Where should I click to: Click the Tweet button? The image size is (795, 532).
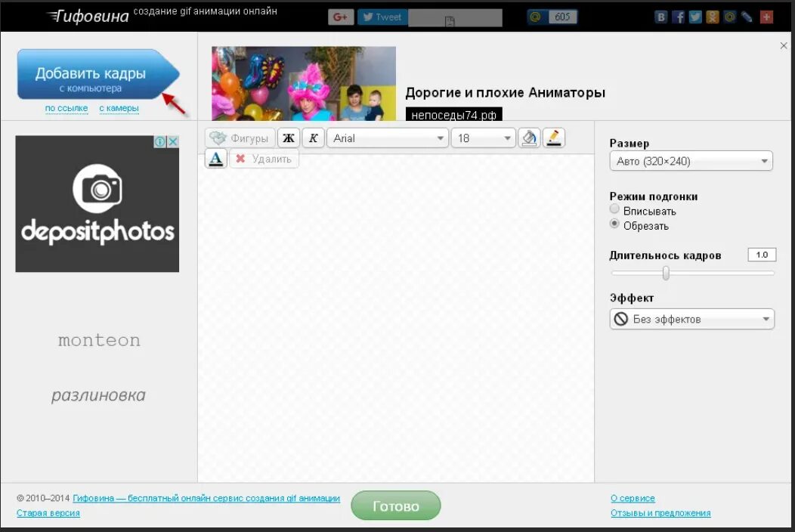click(383, 17)
